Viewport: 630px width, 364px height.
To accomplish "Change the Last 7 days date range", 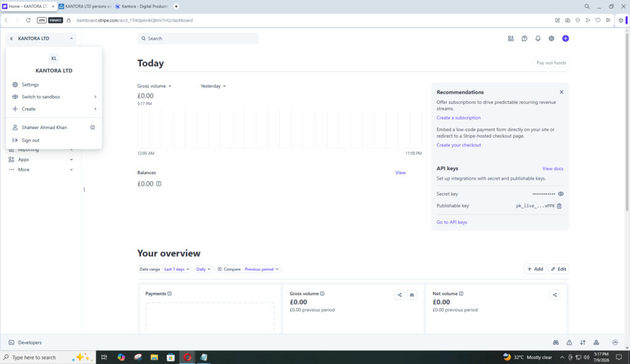I will pos(177,269).
